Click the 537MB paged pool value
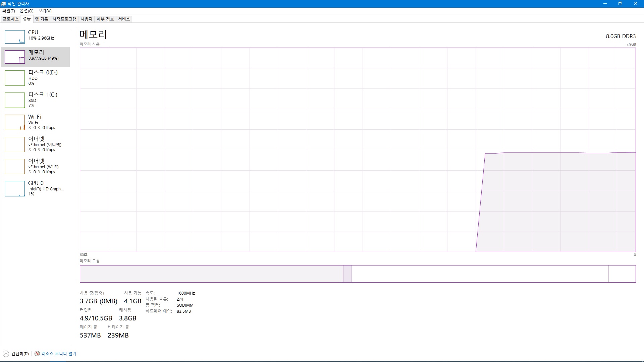The height and width of the screenshot is (362, 644). pos(90,335)
